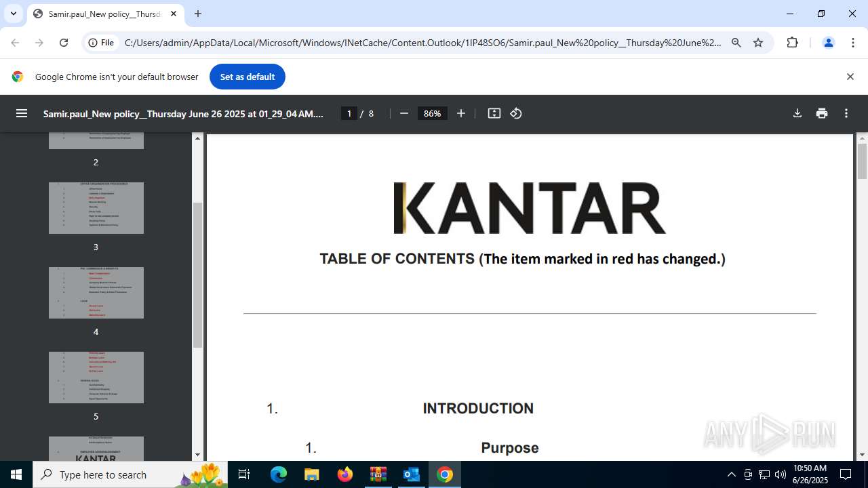Click the Set as default button
The width and height of the screenshot is (868, 488).
248,77
